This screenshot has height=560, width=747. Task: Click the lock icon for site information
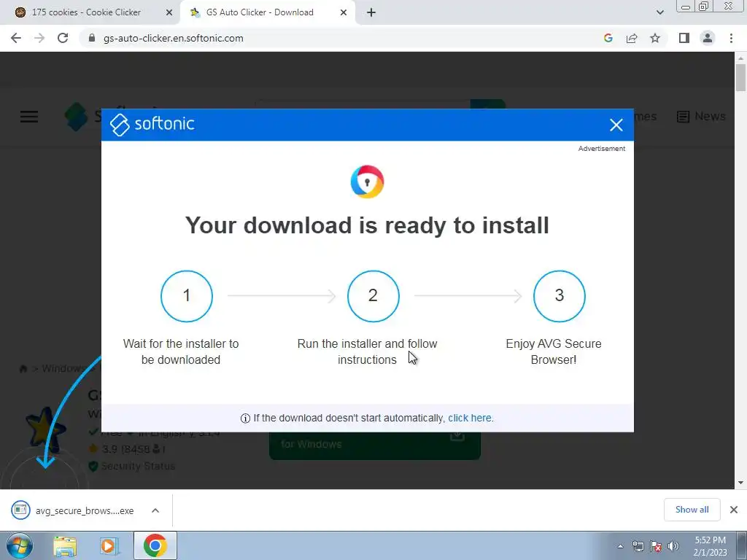pos(92,38)
